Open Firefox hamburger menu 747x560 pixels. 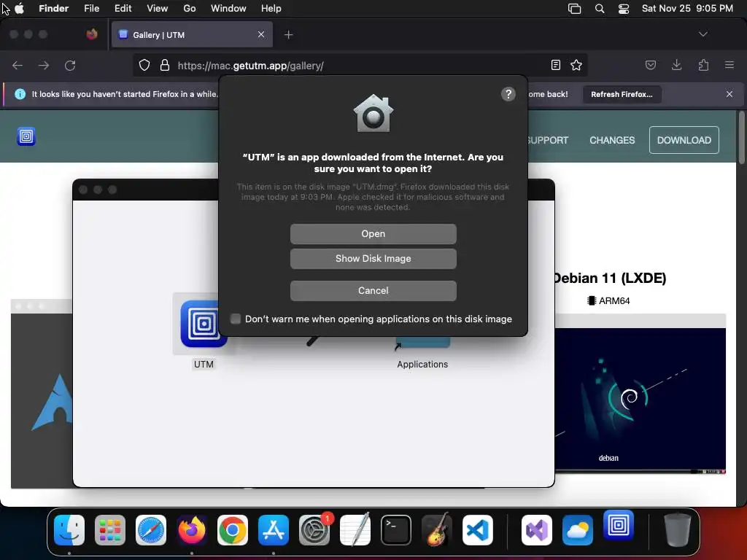pyautogui.click(x=729, y=65)
